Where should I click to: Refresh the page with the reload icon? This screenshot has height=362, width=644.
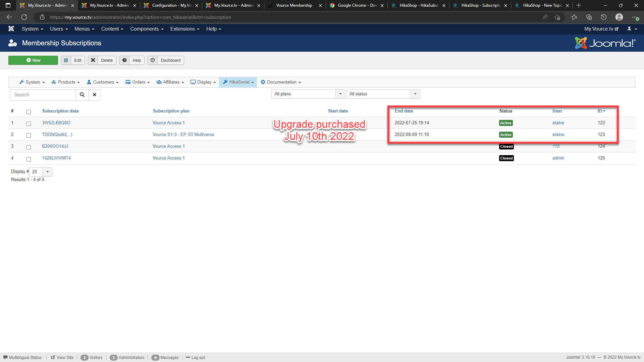[24, 17]
